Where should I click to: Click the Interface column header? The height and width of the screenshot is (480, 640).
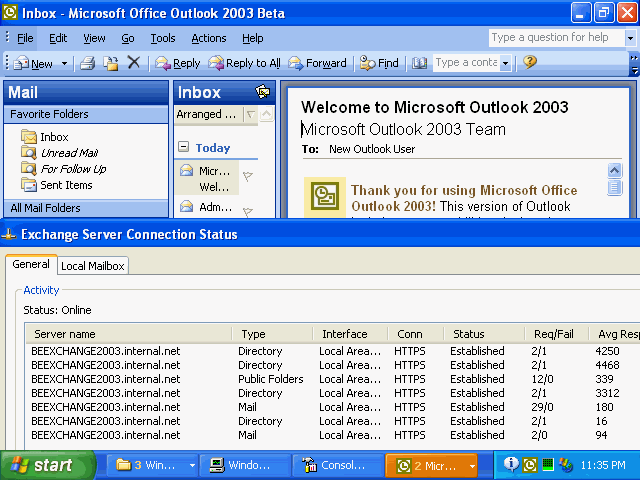pyautogui.click(x=350, y=334)
